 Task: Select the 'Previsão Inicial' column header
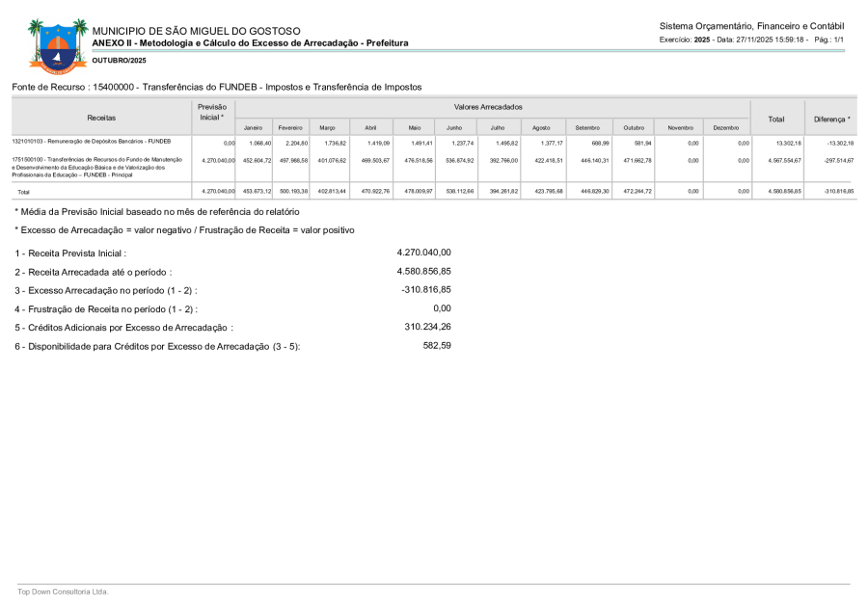pyautogui.click(x=211, y=112)
